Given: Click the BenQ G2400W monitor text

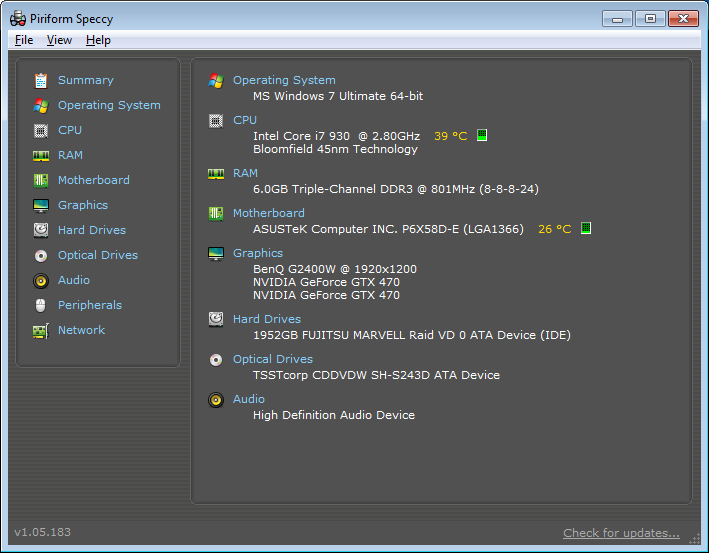Looking at the screenshot, I should tap(335, 269).
